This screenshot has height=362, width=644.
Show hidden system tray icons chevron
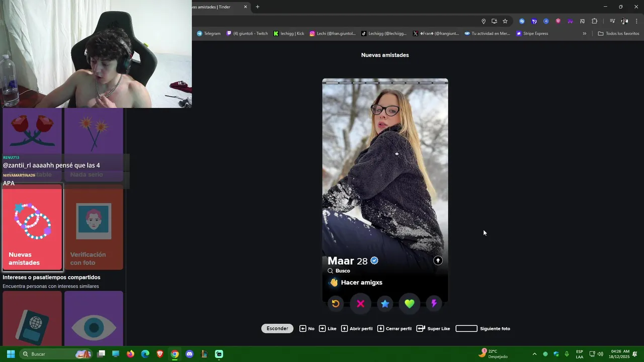tap(534, 354)
